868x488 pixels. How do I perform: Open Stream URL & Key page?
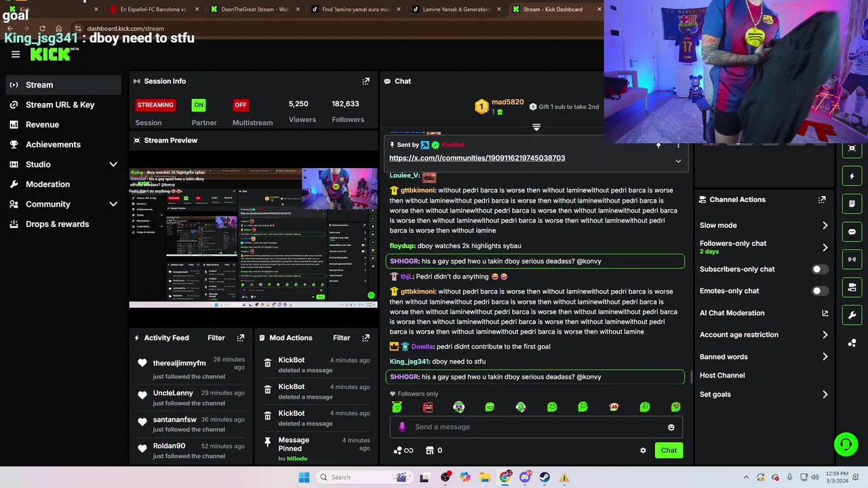tap(64, 104)
